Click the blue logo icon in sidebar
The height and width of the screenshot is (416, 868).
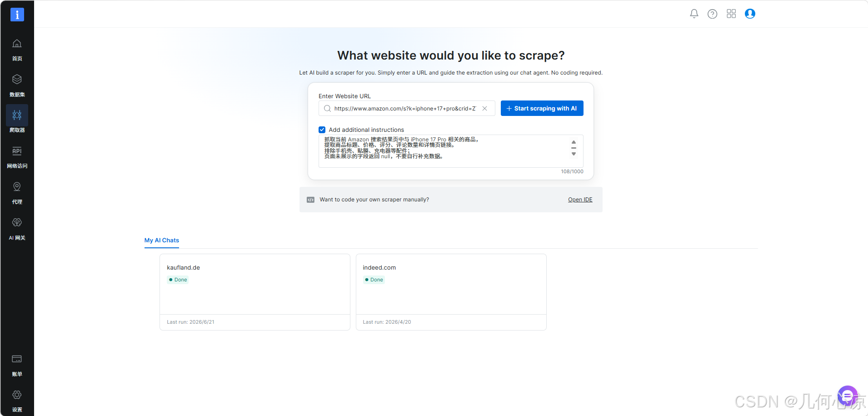click(x=17, y=15)
